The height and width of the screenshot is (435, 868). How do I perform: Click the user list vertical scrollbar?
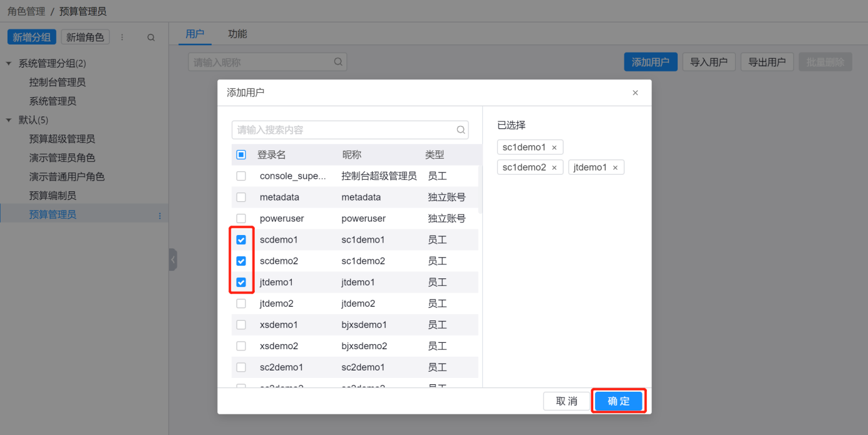pyautogui.click(x=480, y=188)
